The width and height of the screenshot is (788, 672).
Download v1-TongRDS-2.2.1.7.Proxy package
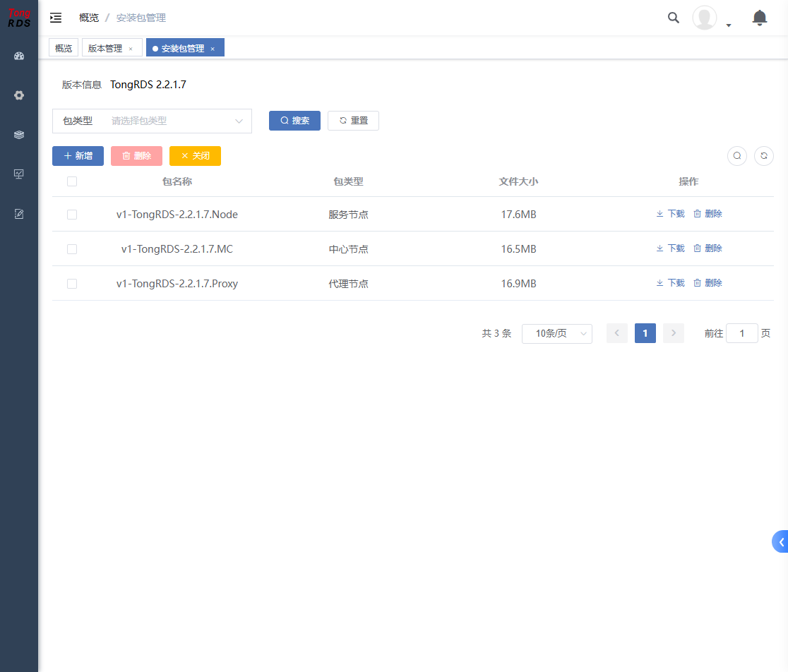[670, 283]
